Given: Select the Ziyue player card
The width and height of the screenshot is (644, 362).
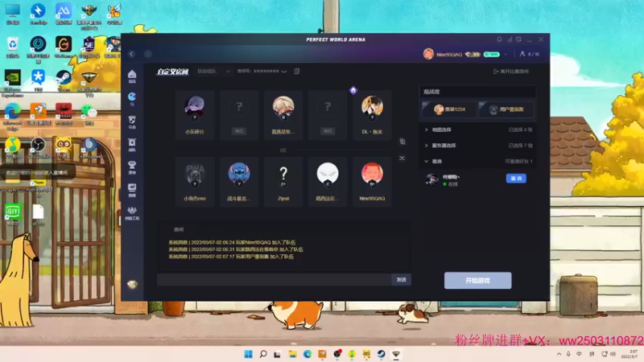Looking at the screenshot, I should [283, 182].
